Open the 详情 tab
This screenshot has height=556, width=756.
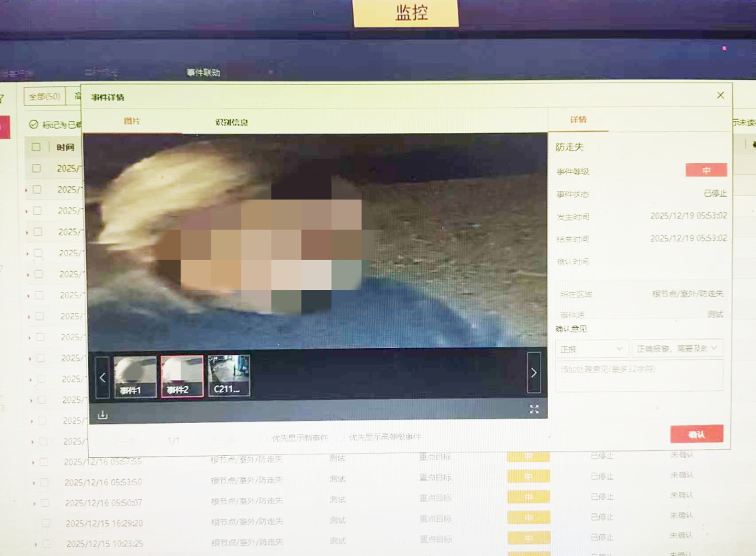pyautogui.click(x=578, y=120)
